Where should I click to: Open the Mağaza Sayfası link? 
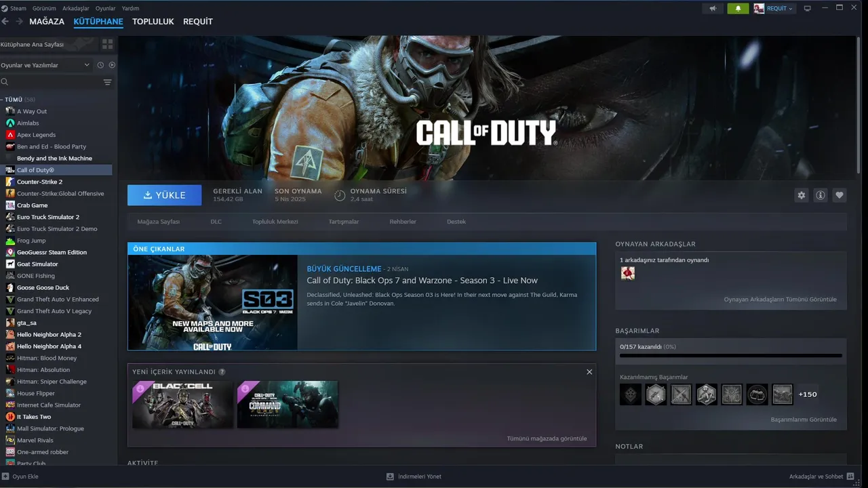click(159, 222)
